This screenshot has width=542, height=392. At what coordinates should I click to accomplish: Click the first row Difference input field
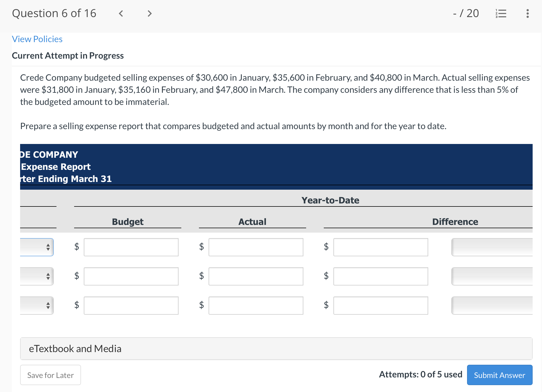point(380,247)
